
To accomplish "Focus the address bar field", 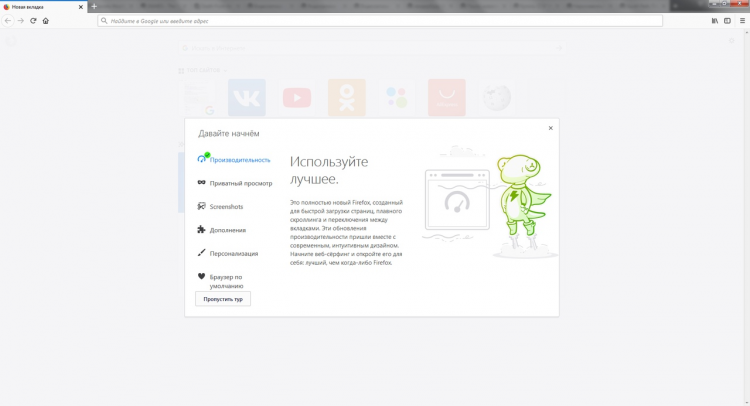I will pos(380,21).
